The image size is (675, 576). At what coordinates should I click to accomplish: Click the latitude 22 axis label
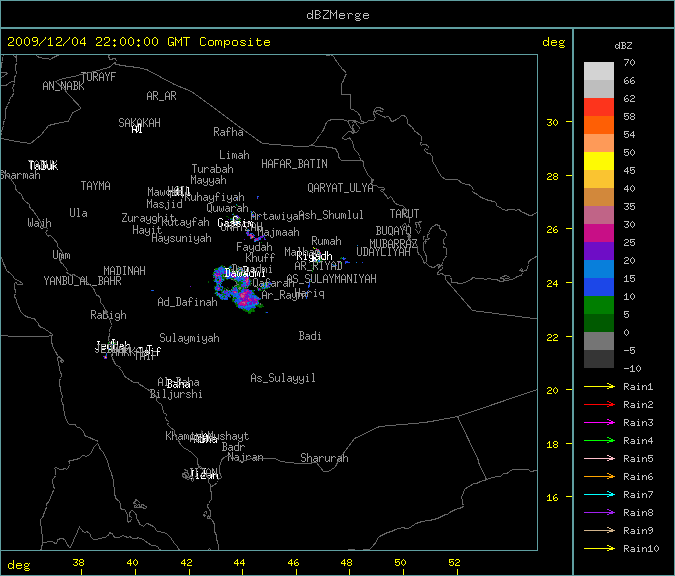pyautogui.click(x=552, y=338)
